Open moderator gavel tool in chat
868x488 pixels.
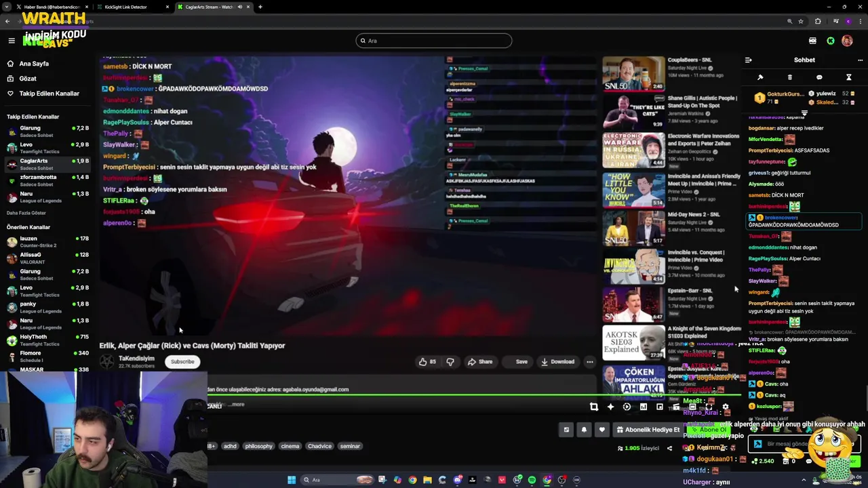pos(760,77)
